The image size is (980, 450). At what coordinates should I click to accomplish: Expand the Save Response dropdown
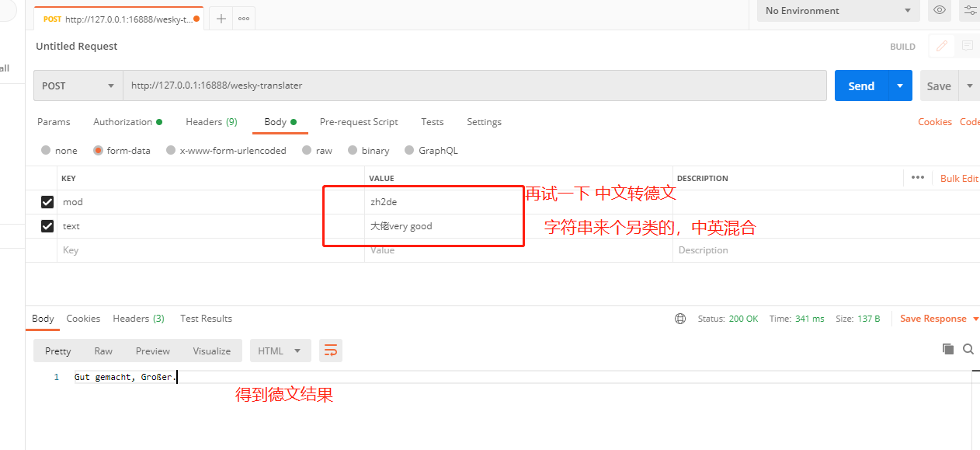975,319
